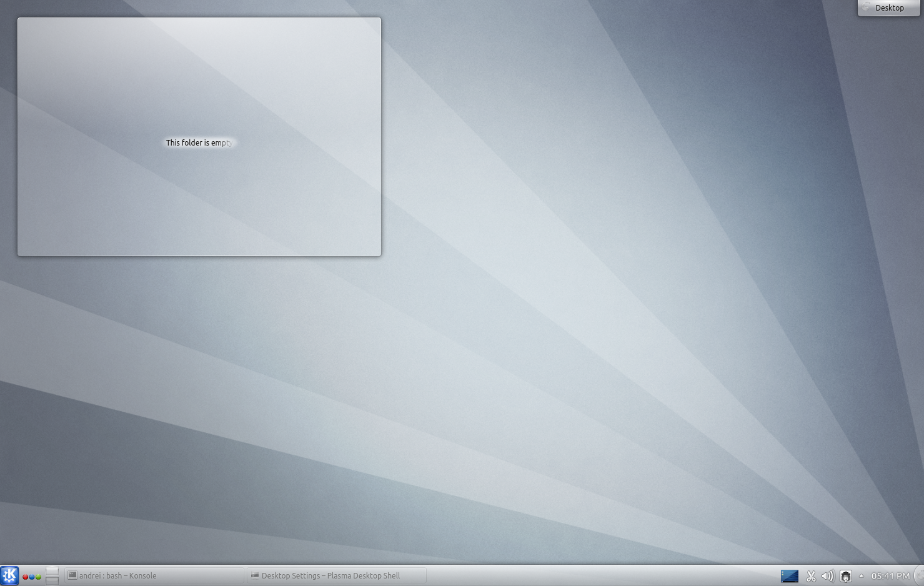Click the 05:41 PM clock
Screen dimensions: 924x586
pos(890,576)
